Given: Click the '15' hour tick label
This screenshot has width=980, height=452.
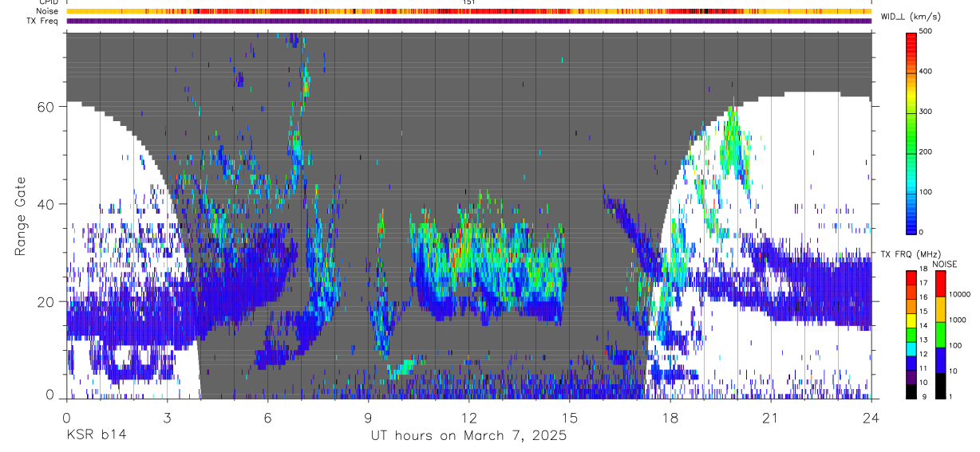Looking at the screenshot, I should [x=570, y=418].
